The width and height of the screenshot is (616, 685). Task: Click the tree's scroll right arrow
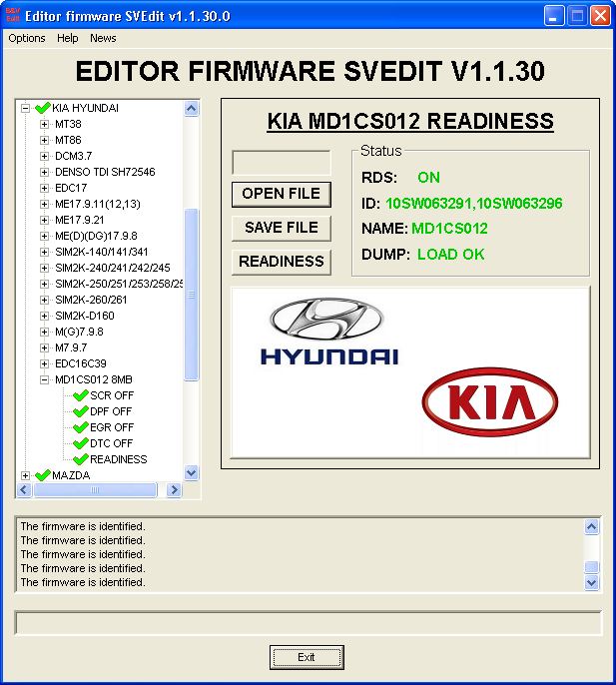(174, 490)
